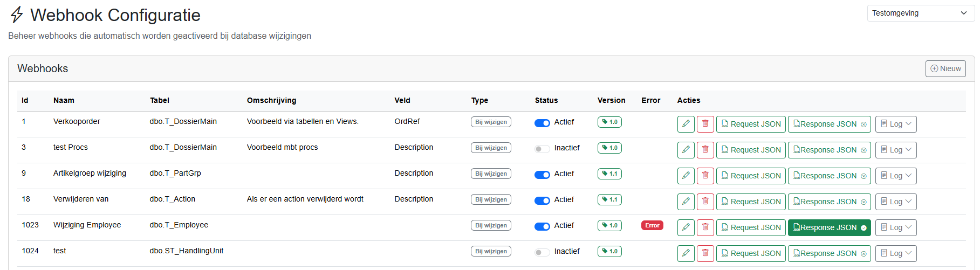Screen dimensions: 980x270
Task: Click the Naam column header
Action: point(64,100)
